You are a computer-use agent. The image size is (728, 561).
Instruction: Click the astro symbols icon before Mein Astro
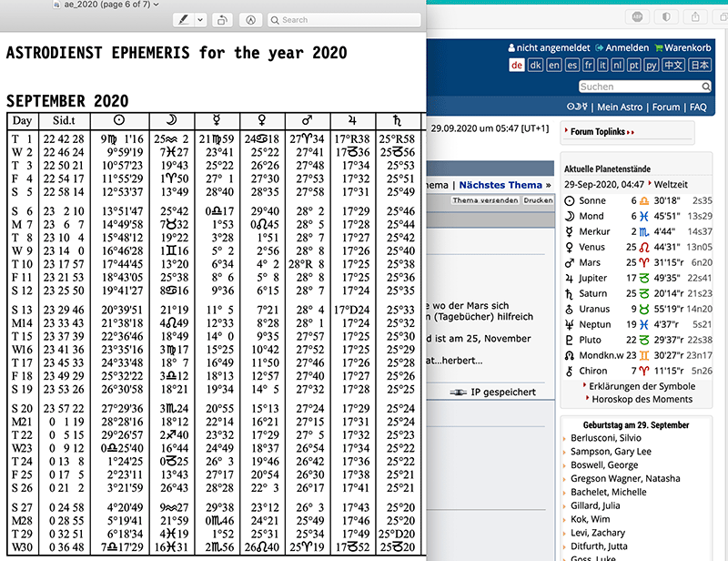click(577, 107)
